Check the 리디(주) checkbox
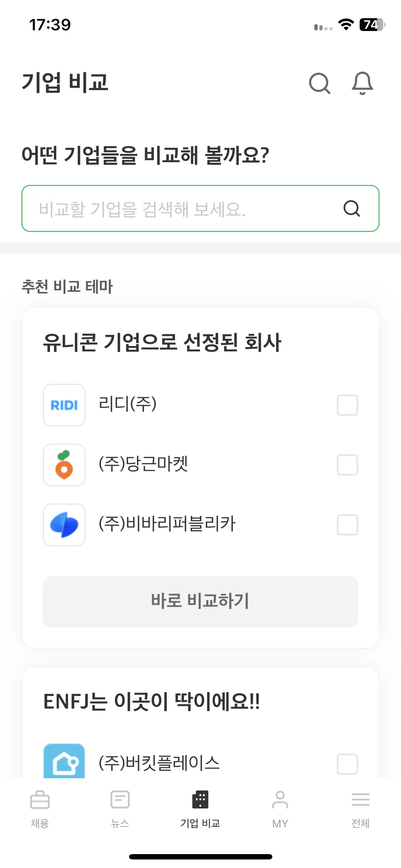Viewport: 401px width, 868px height. click(348, 405)
